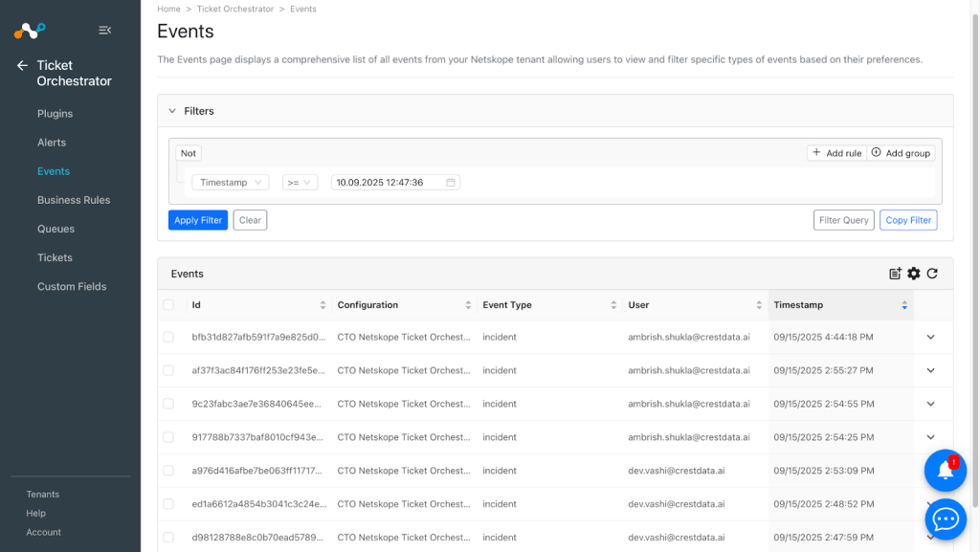Open Custom Fields in the sidebar
The height and width of the screenshot is (552, 980).
coord(72,286)
